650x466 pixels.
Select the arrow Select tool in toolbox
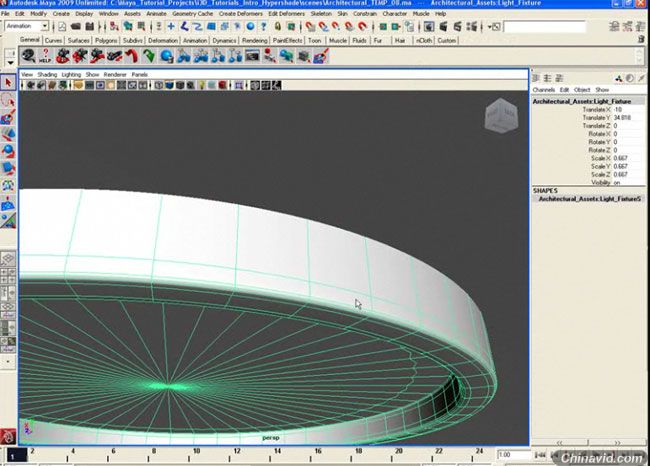point(8,82)
